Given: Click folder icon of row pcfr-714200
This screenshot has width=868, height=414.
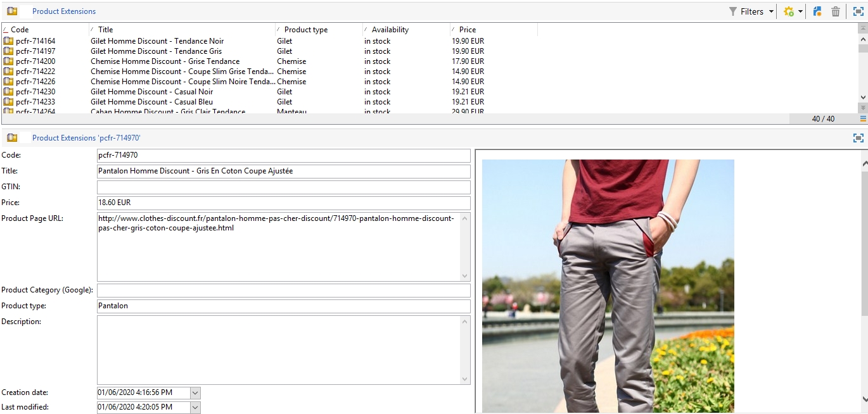Looking at the screenshot, I should [8, 61].
